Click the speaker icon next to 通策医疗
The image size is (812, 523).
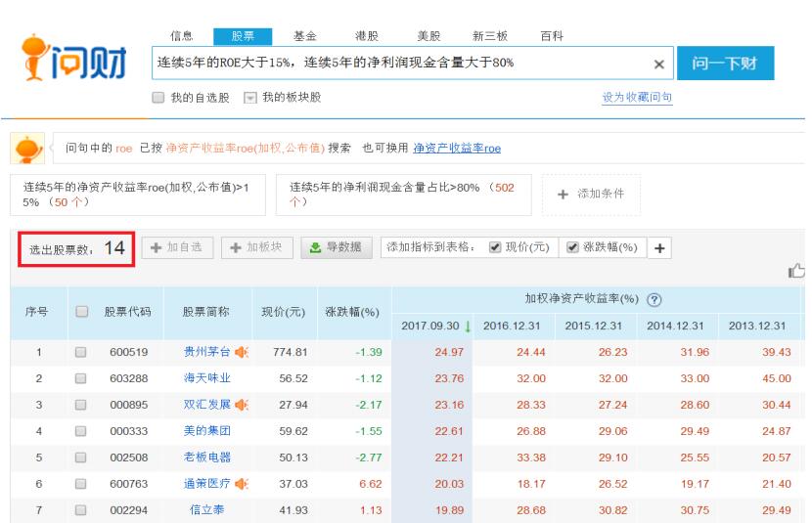242,484
